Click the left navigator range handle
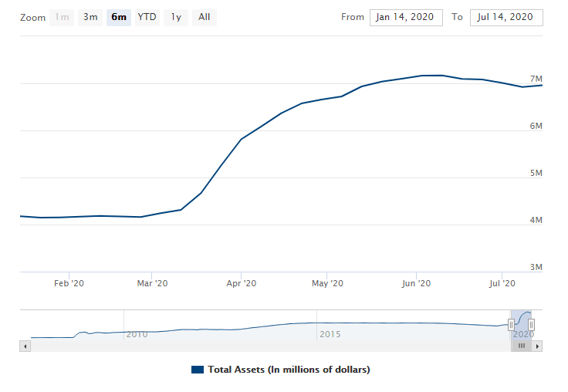 click(x=511, y=324)
